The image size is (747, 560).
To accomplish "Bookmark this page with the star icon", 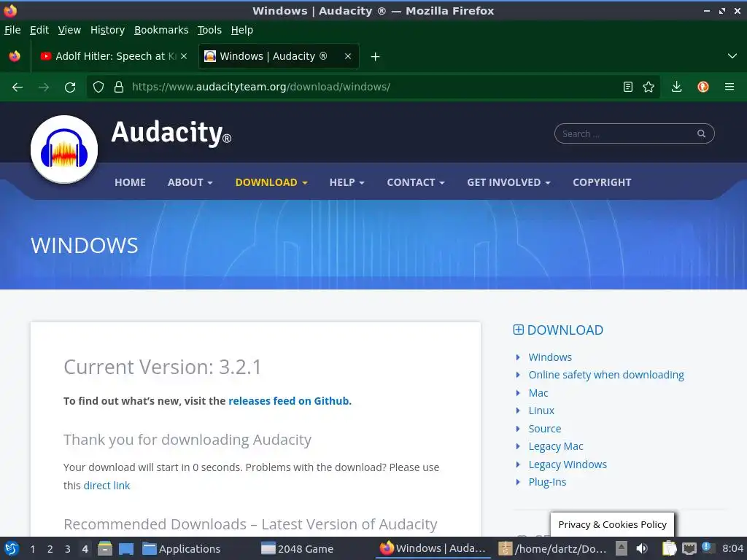I will tap(649, 87).
